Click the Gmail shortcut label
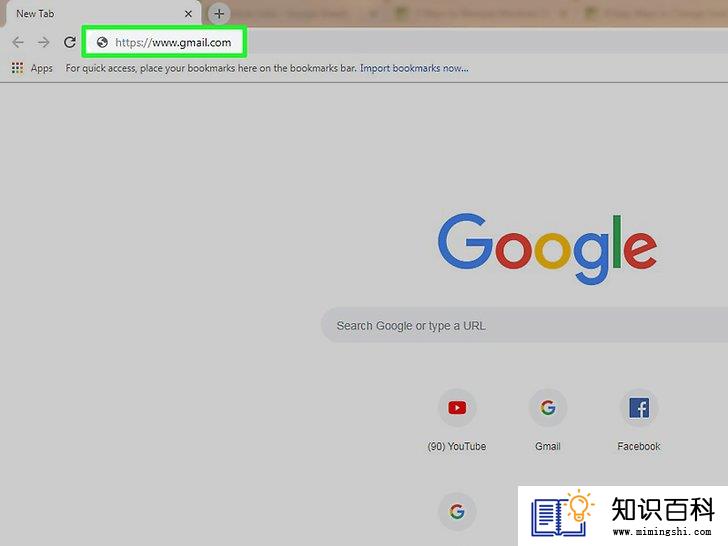The height and width of the screenshot is (546, 728). pos(548,446)
